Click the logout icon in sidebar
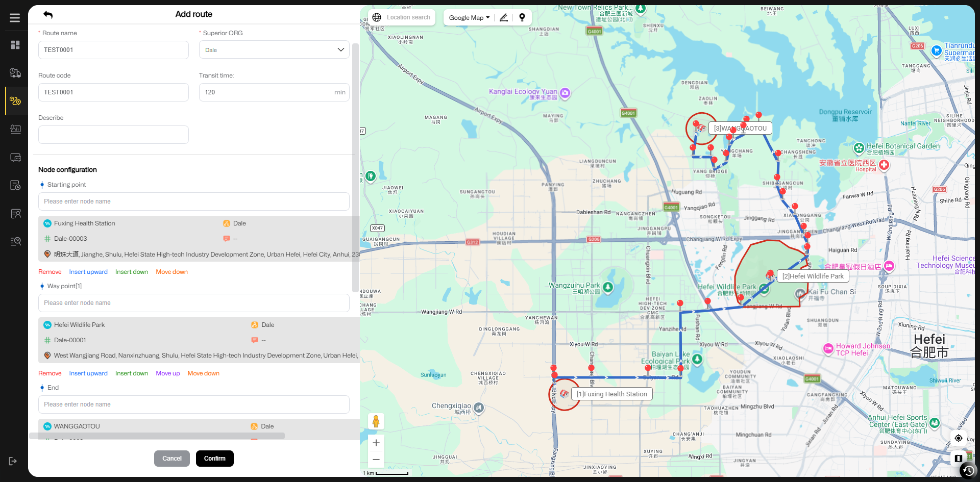Image resolution: width=980 pixels, height=482 pixels. coord(13,461)
